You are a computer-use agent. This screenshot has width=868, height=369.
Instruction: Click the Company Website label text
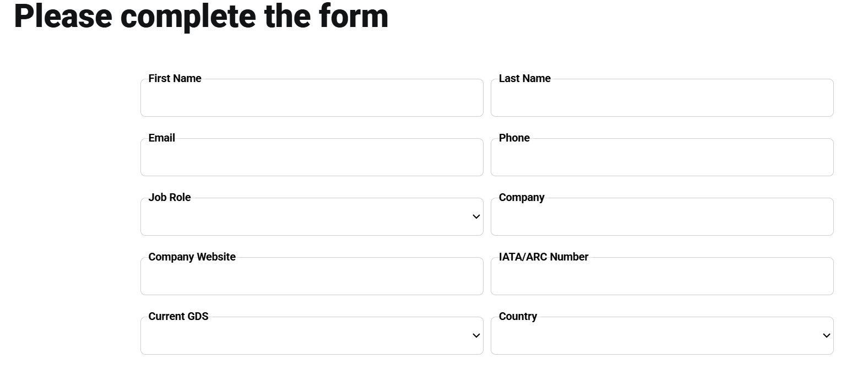pyautogui.click(x=192, y=257)
